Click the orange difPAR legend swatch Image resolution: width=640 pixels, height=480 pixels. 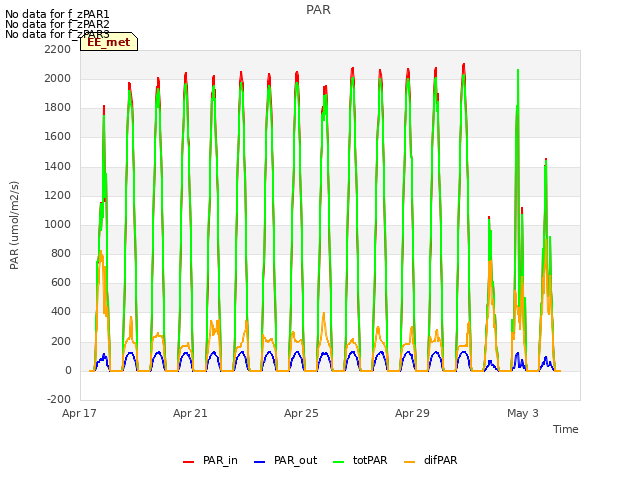[409, 462]
